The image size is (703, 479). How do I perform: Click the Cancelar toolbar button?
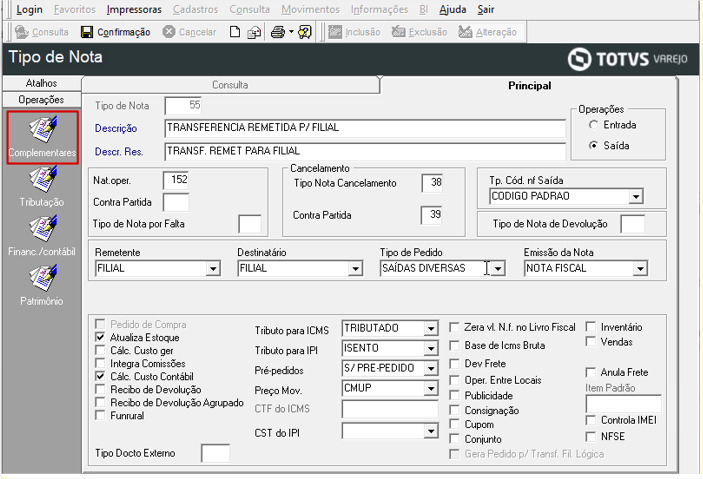tap(189, 32)
